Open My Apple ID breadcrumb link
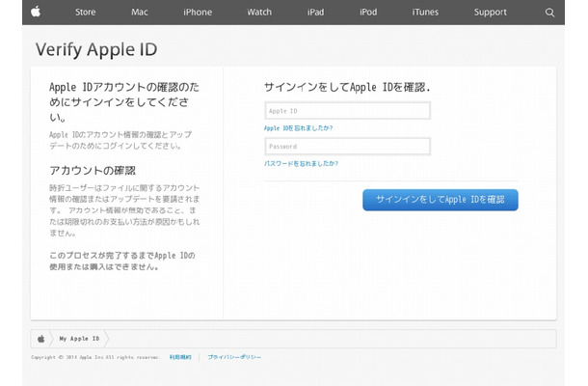This screenshot has width=588, height=386. [x=79, y=339]
